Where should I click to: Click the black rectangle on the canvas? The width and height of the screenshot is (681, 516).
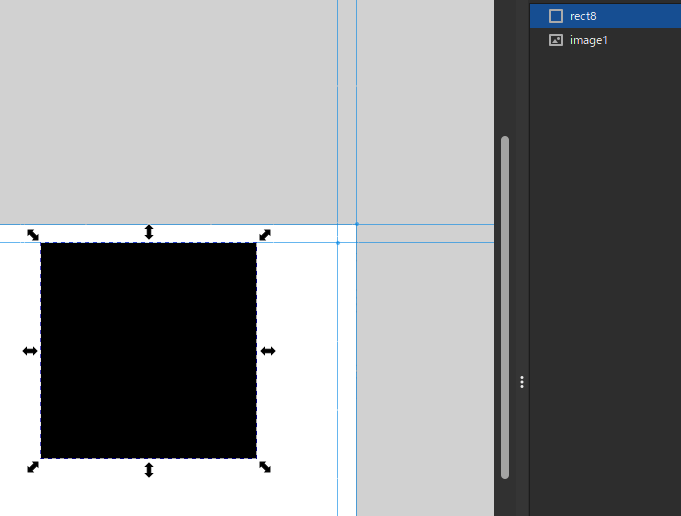[x=149, y=351]
